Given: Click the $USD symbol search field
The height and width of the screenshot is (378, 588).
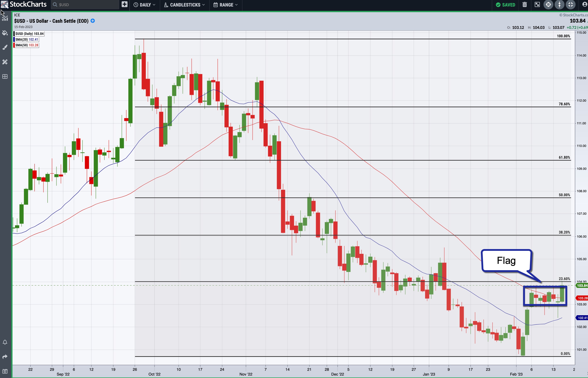Looking at the screenshot, I should coord(85,5).
